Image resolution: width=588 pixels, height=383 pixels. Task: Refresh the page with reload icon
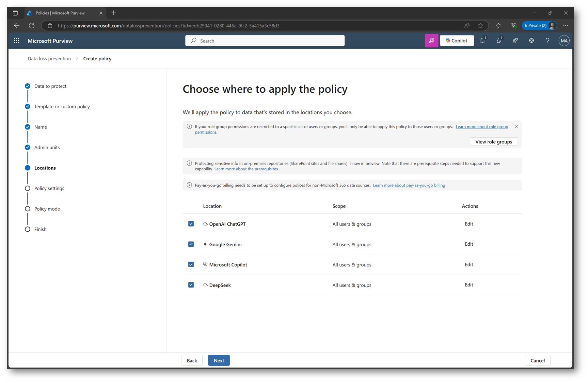point(32,26)
